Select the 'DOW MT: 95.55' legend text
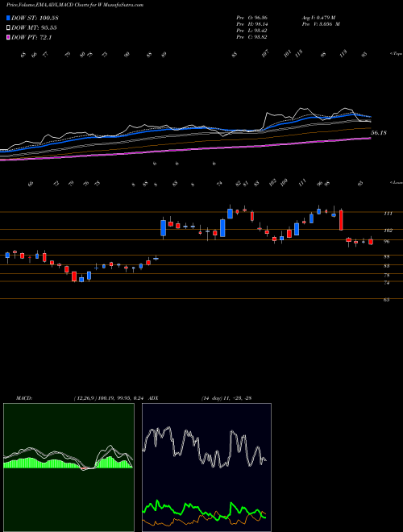The image size is (403, 532). [34, 28]
